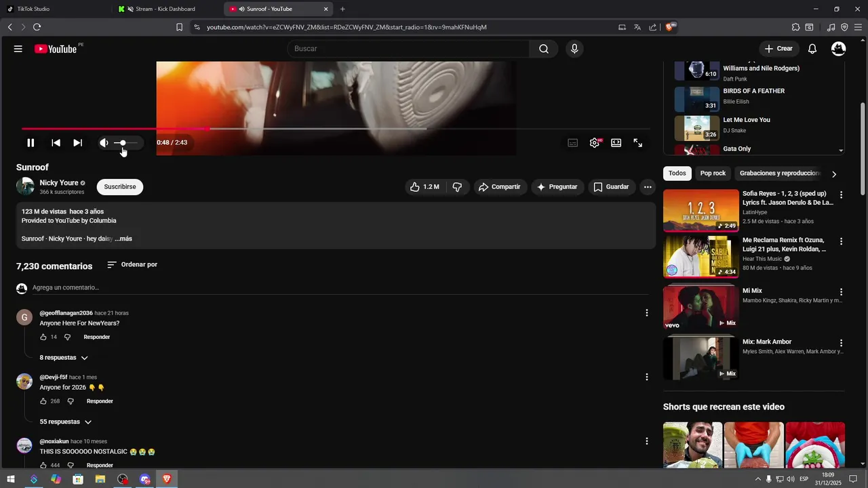Viewport: 868px width, 488px height.
Task: Like the video showing 1.2 M
Action: point(425,187)
